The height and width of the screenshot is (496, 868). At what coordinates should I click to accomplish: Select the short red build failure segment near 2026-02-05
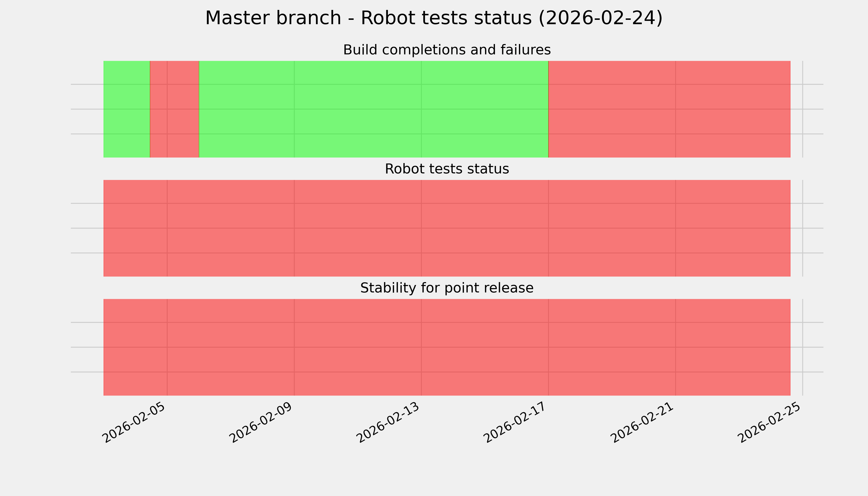tap(174, 109)
